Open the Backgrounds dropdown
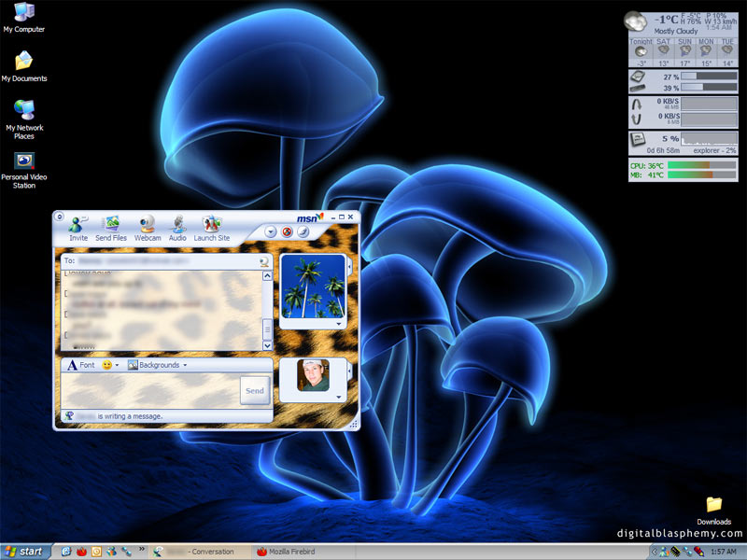The image size is (747, 560). [x=157, y=365]
